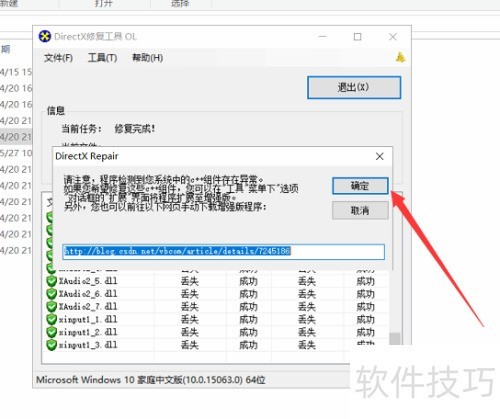Click the 退出(X) exit button

point(354,88)
